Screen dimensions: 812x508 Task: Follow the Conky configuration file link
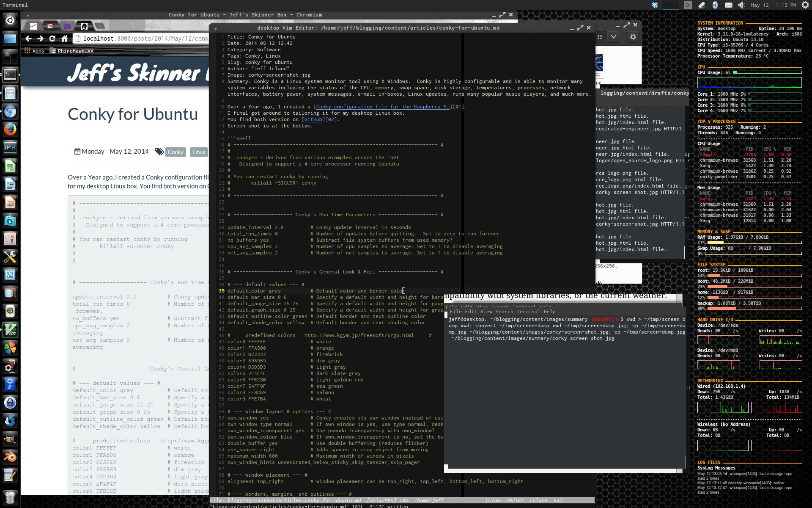[x=177, y=177]
